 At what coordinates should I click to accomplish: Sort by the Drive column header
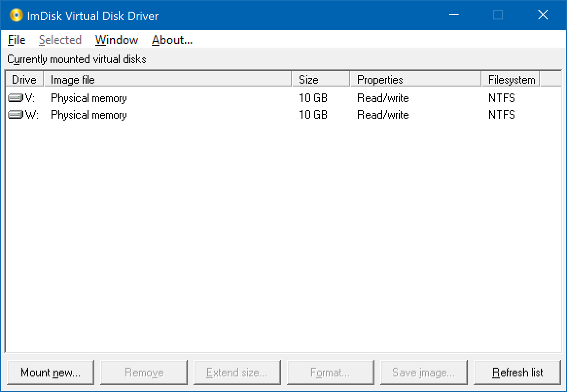coord(25,79)
